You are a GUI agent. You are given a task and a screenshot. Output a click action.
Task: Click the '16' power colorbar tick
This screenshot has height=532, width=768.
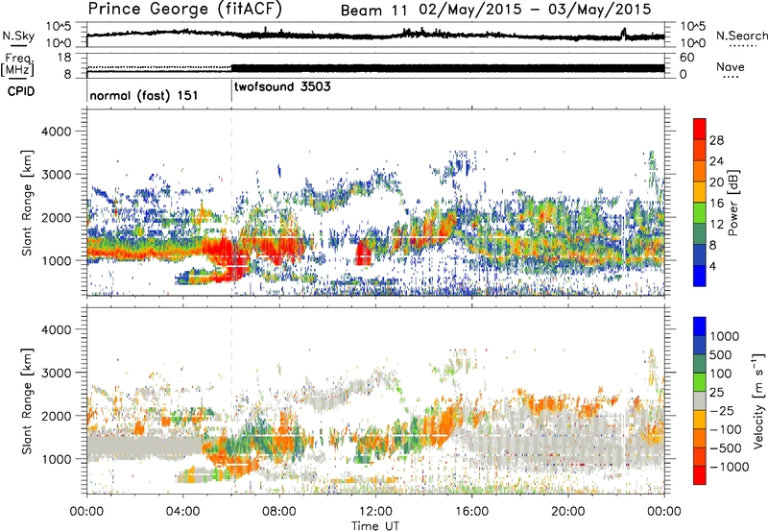[716, 204]
